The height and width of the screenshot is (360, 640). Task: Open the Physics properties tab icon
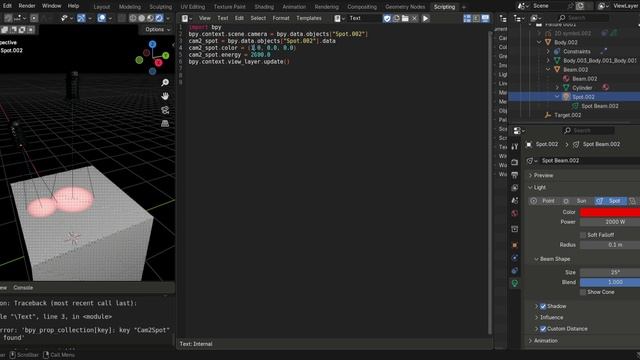[515, 258]
